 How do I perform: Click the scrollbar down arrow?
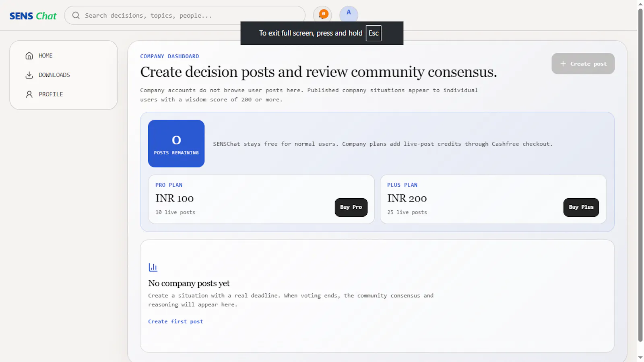tap(640, 358)
